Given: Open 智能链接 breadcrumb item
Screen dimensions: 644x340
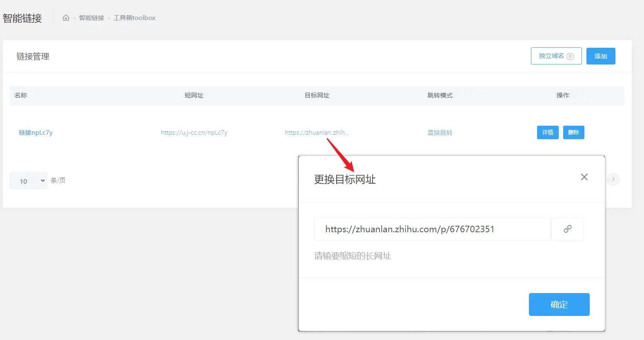Looking at the screenshot, I should [x=91, y=18].
